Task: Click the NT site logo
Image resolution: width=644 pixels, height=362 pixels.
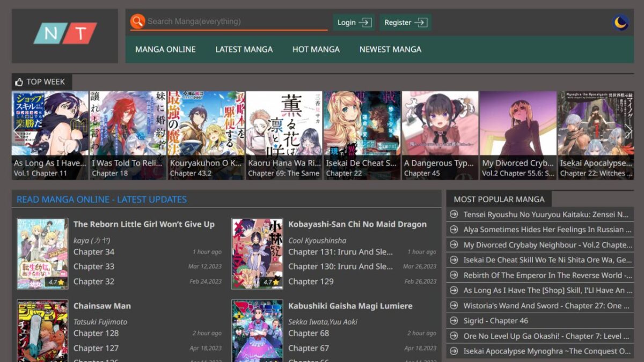Action: 64,32
